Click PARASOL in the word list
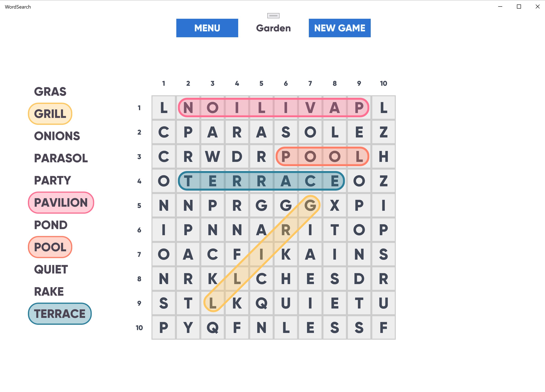Viewport: 545px width, 392px height. [x=61, y=158]
